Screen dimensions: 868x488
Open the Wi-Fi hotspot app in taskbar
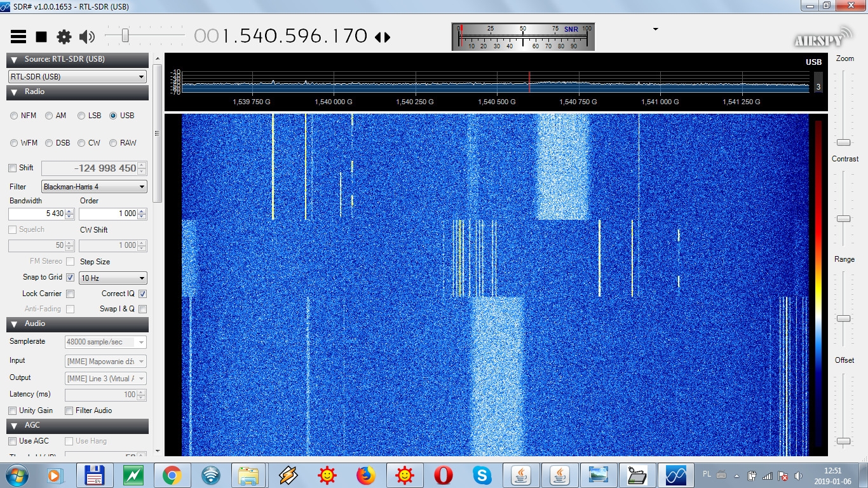coord(210,475)
